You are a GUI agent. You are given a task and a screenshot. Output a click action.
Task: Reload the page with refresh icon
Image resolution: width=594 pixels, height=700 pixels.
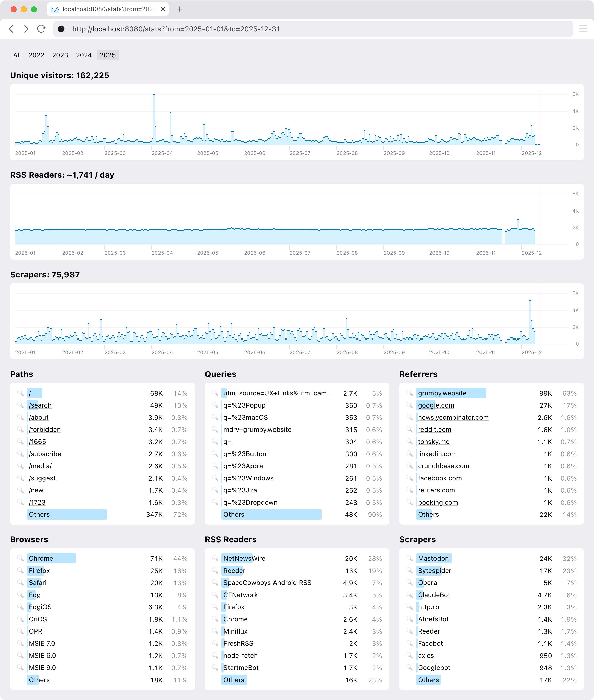coord(41,29)
